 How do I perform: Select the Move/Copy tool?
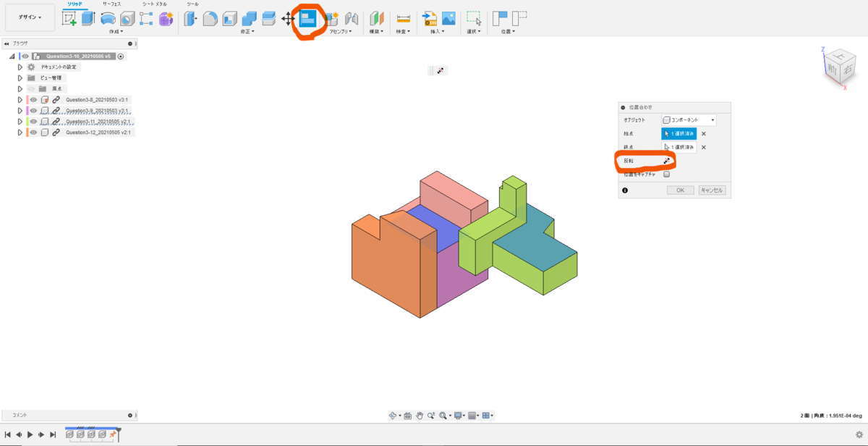point(288,19)
